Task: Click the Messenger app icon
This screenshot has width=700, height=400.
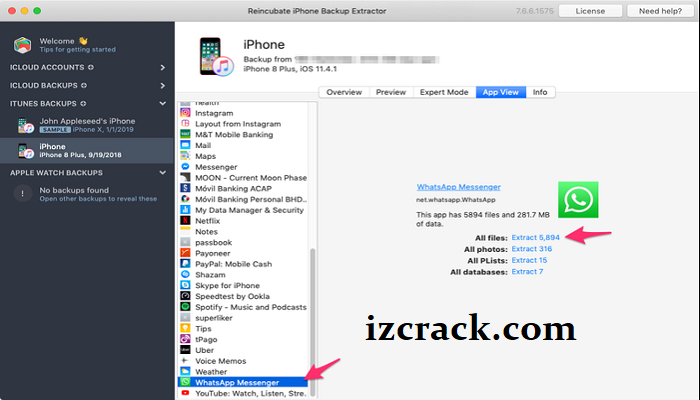Action: [185, 167]
